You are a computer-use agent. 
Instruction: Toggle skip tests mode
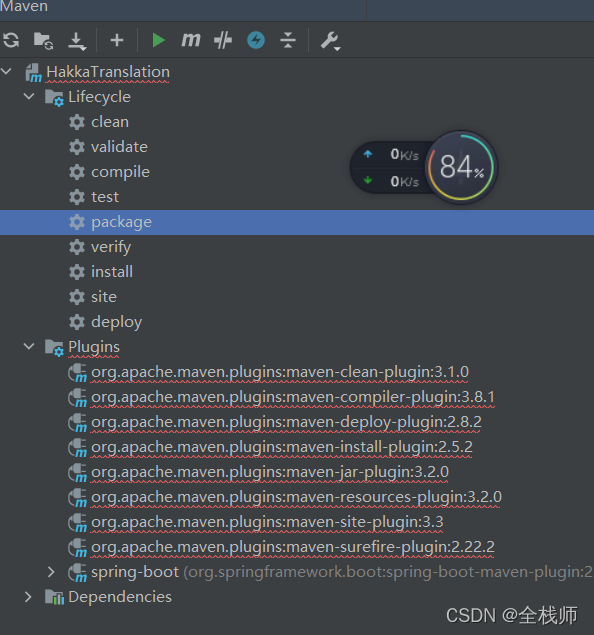pyautogui.click(x=223, y=40)
